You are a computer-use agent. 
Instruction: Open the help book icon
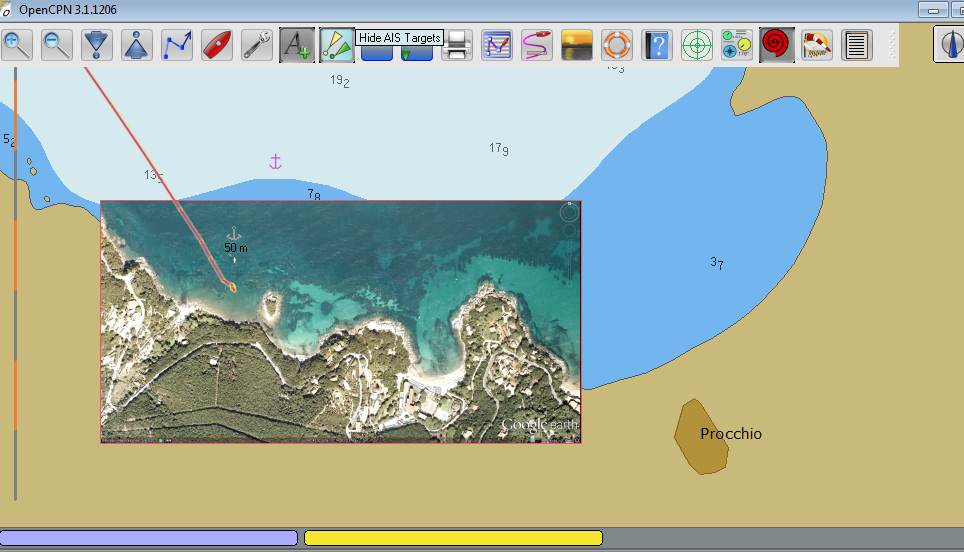657,45
